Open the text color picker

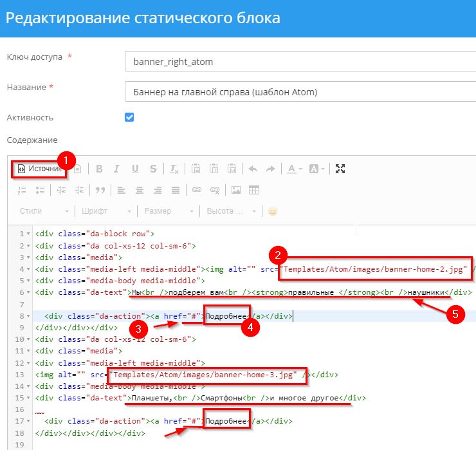(x=295, y=169)
